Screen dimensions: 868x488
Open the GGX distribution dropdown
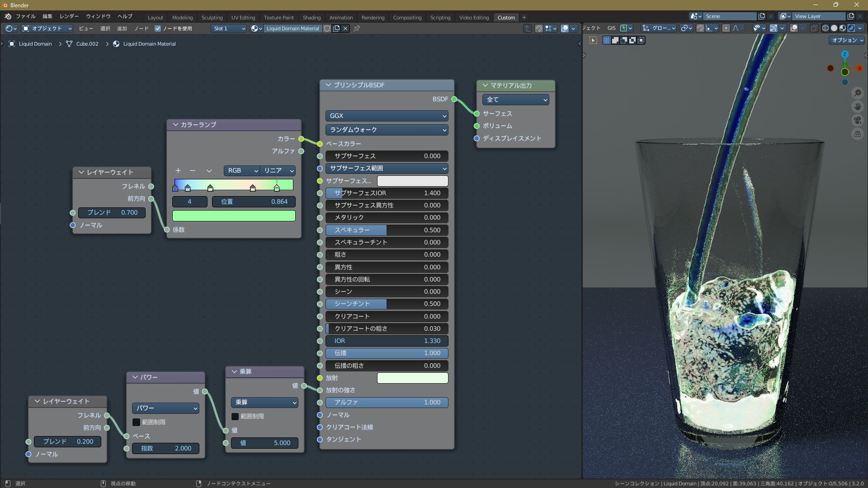click(x=387, y=116)
